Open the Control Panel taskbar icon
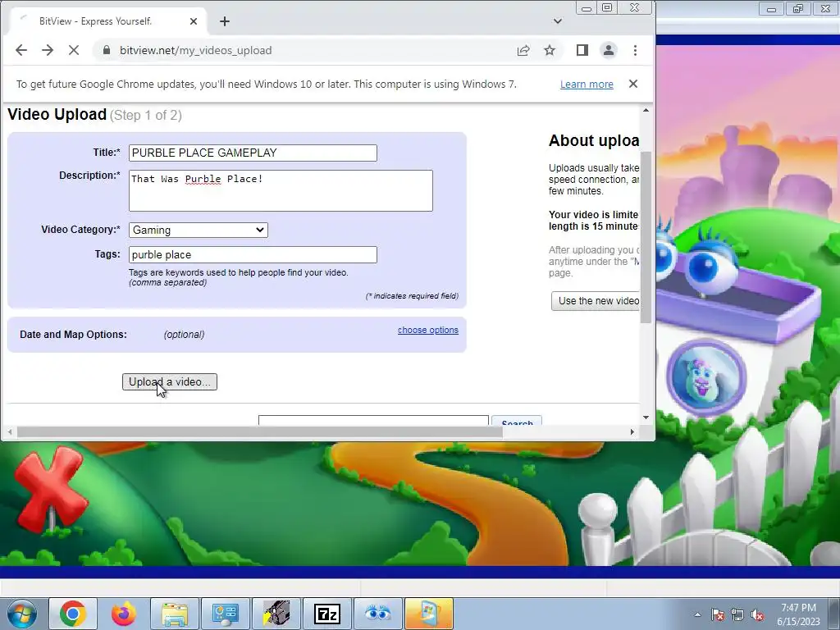840x630 pixels. (x=225, y=614)
